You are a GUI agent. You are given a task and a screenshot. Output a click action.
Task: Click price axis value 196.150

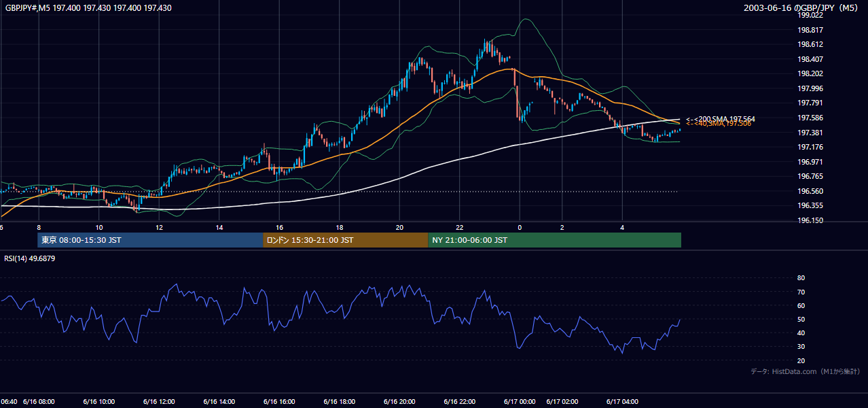810,220
